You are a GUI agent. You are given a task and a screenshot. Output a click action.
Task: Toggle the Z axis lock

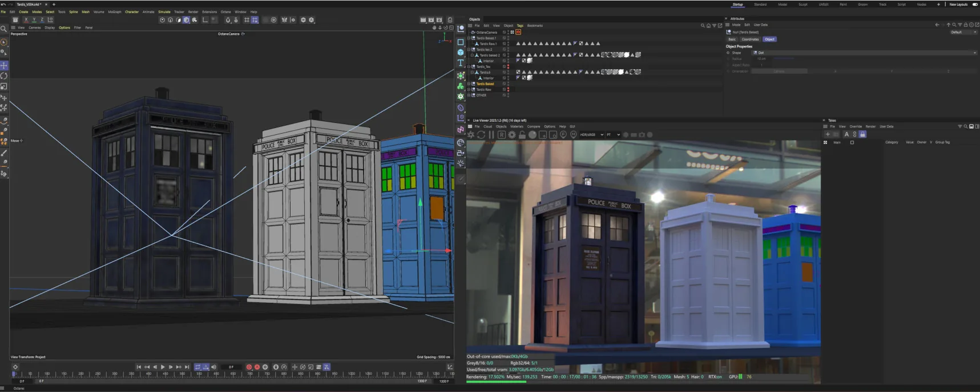(x=42, y=20)
